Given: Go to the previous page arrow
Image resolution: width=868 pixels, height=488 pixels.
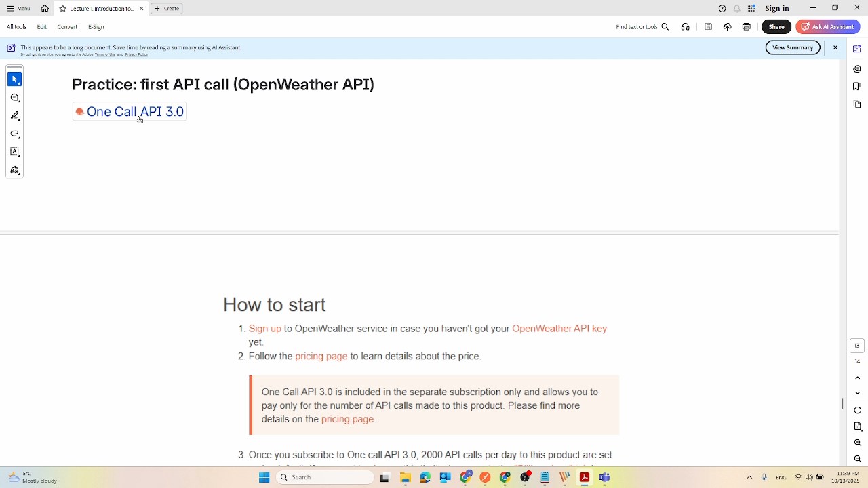Looking at the screenshot, I should [x=857, y=378].
